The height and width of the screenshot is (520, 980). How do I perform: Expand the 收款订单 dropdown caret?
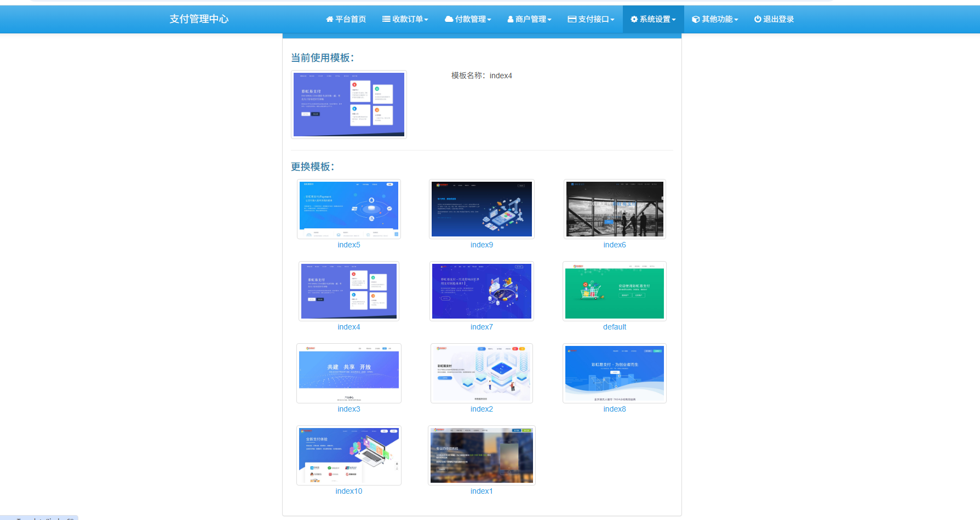pos(426,20)
